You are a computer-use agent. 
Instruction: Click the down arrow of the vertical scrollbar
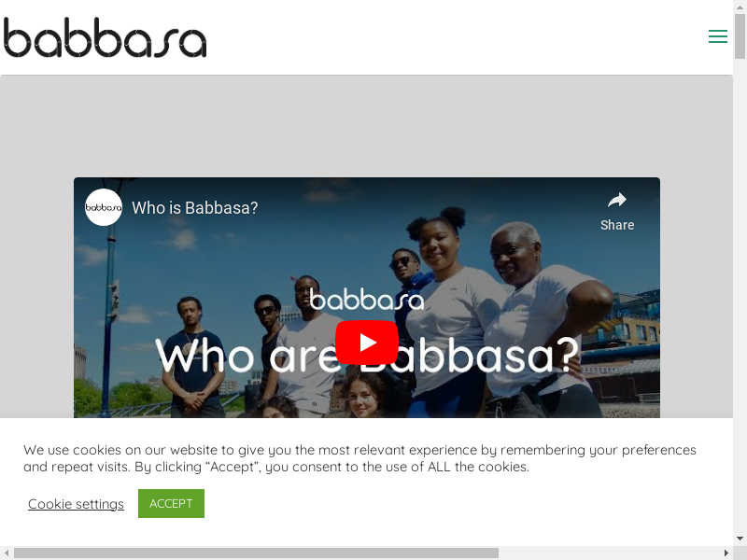(740, 539)
